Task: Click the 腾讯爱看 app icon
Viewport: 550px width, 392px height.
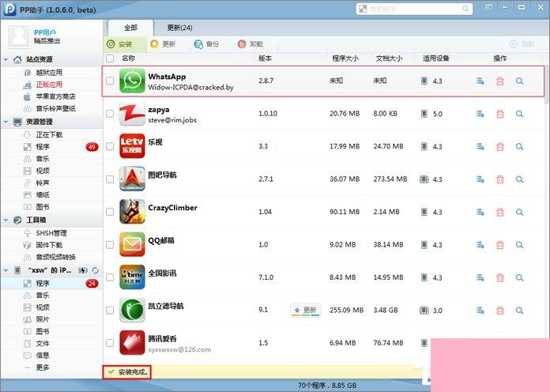Action: pos(132,342)
